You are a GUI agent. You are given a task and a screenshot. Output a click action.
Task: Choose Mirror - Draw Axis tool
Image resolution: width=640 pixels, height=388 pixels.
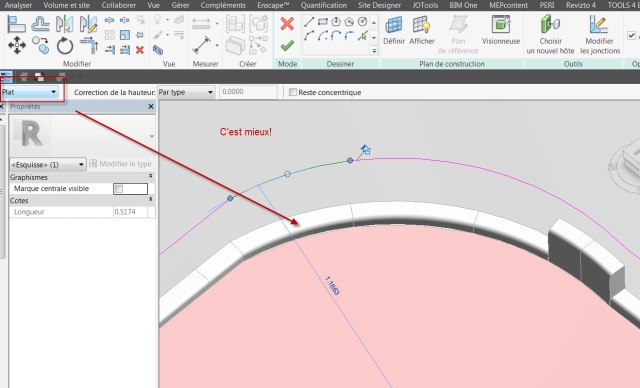[89, 24]
